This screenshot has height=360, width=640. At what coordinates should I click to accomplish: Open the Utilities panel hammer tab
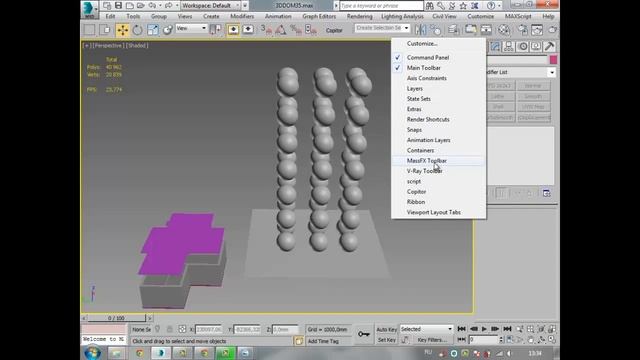[549, 47]
